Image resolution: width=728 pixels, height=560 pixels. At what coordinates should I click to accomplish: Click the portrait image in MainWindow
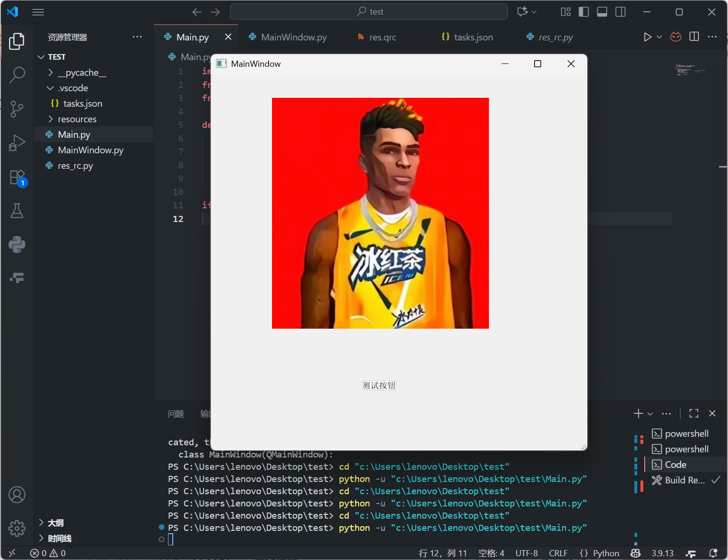click(x=380, y=213)
